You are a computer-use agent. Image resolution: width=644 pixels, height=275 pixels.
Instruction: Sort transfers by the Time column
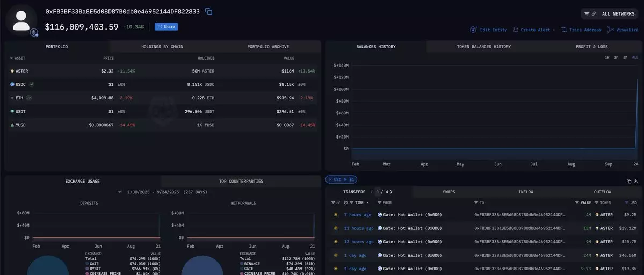click(359, 203)
